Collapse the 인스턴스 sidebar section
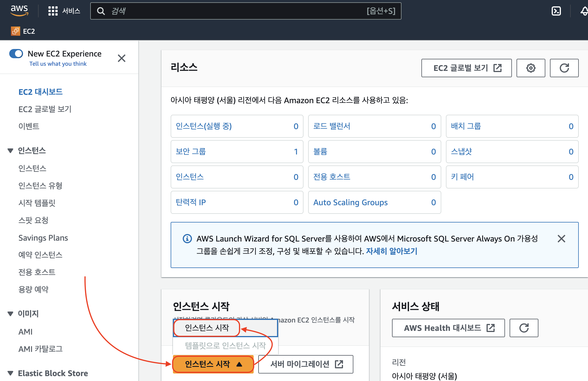 [x=10, y=150]
